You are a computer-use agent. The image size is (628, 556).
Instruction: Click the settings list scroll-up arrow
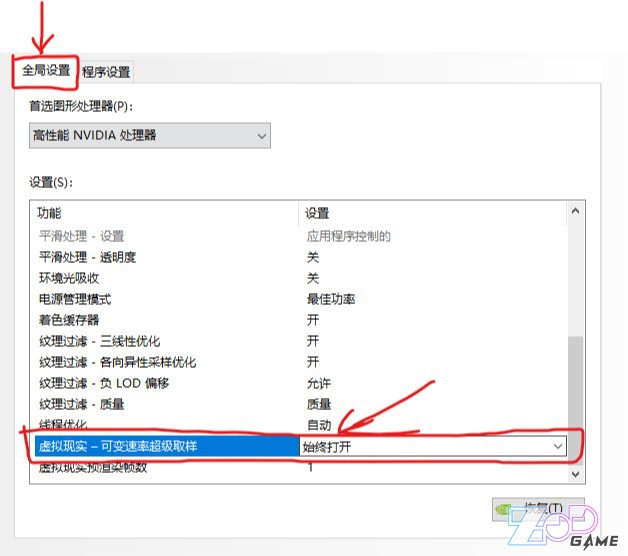[x=576, y=211]
